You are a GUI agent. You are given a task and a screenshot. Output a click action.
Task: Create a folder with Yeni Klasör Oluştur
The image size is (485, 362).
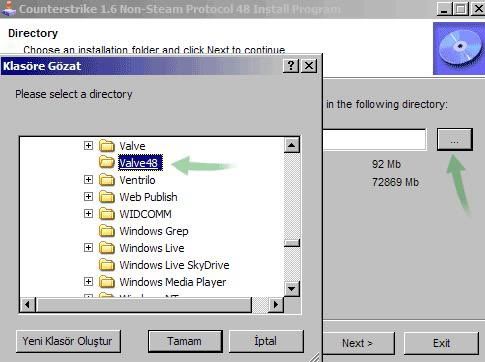[68, 341]
